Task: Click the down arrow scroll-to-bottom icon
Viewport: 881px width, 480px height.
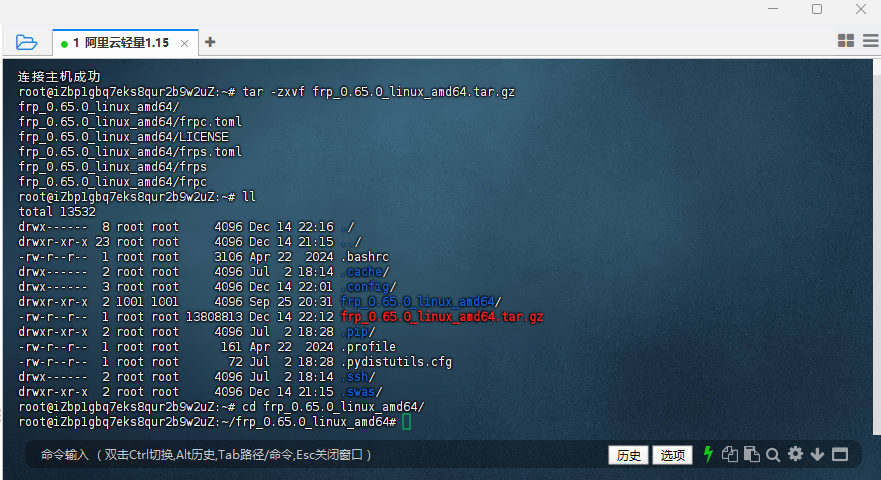Action: [817, 454]
